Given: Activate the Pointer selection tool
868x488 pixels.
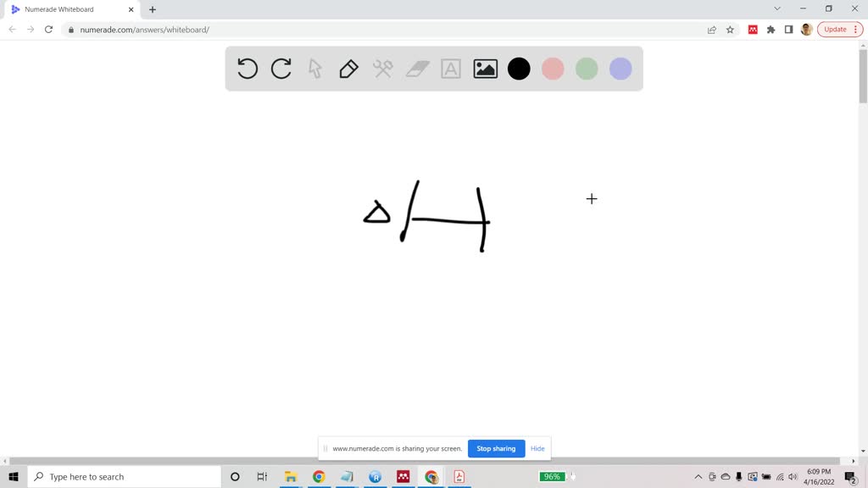Looking at the screenshot, I should tap(314, 69).
